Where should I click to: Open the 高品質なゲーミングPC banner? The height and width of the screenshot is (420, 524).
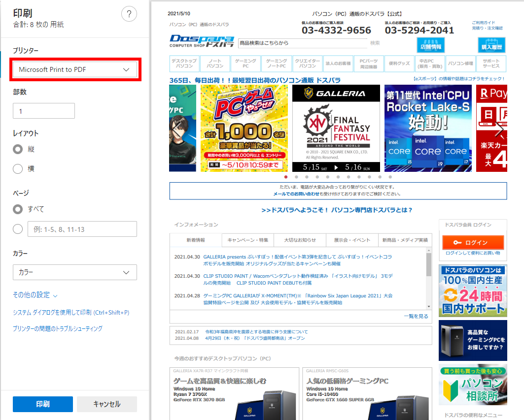point(473,341)
